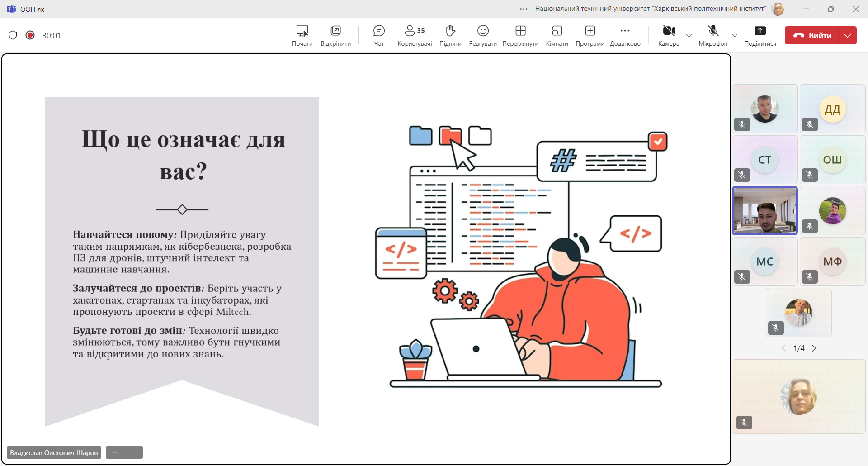Pop out shared content with Відкріпити

pyautogui.click(x=335, y=35)
